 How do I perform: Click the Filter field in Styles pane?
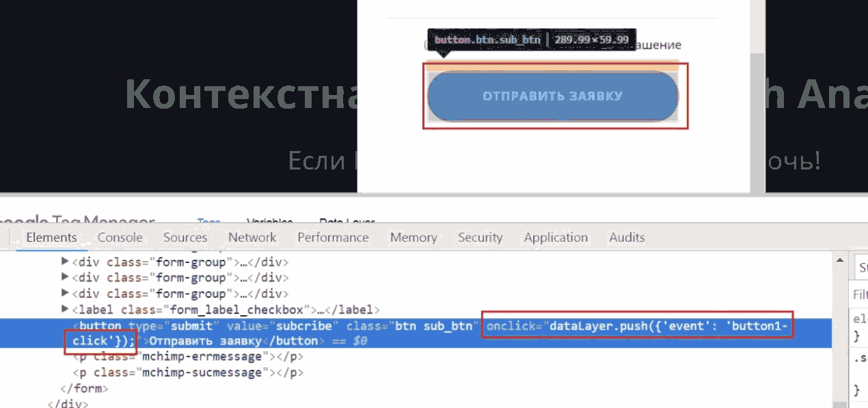860,295
